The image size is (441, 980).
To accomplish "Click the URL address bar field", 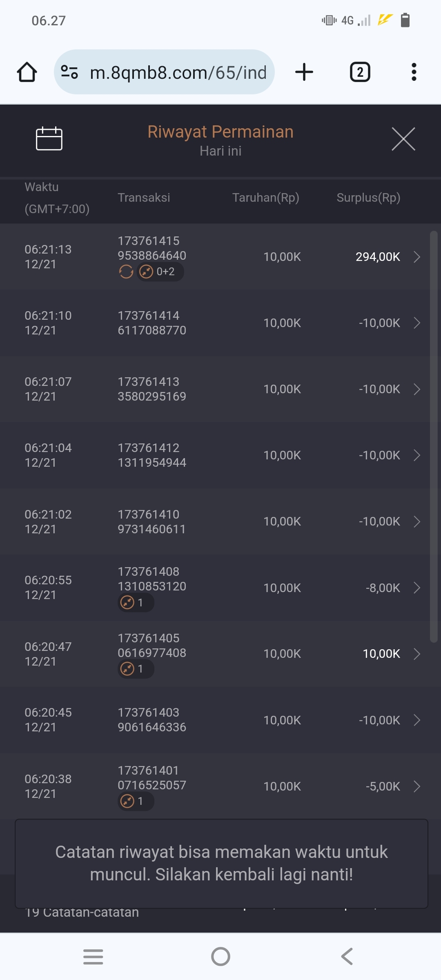I will coord(178,73).
